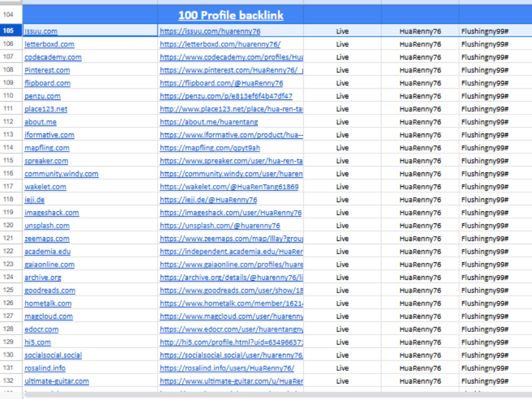Click the penzu.com site link
The width and height of the screenshot is (532, 399).
point(43,96)
